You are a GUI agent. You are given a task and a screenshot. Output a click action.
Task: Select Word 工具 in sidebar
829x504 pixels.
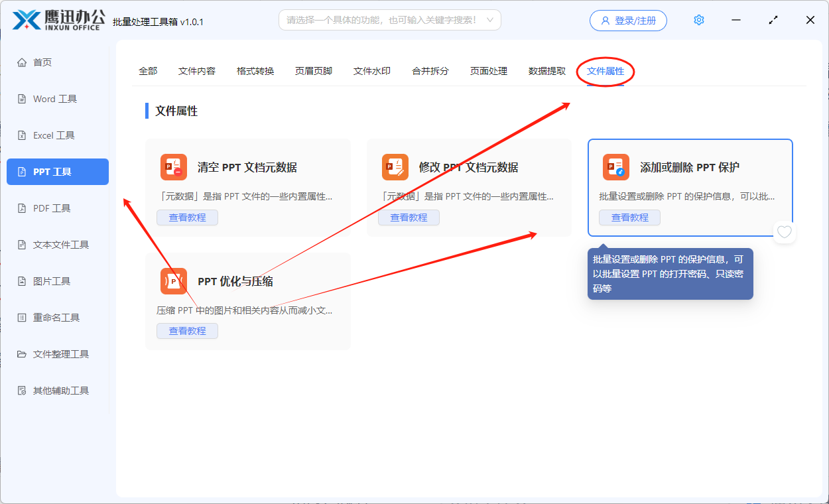[x=58, y=99]
